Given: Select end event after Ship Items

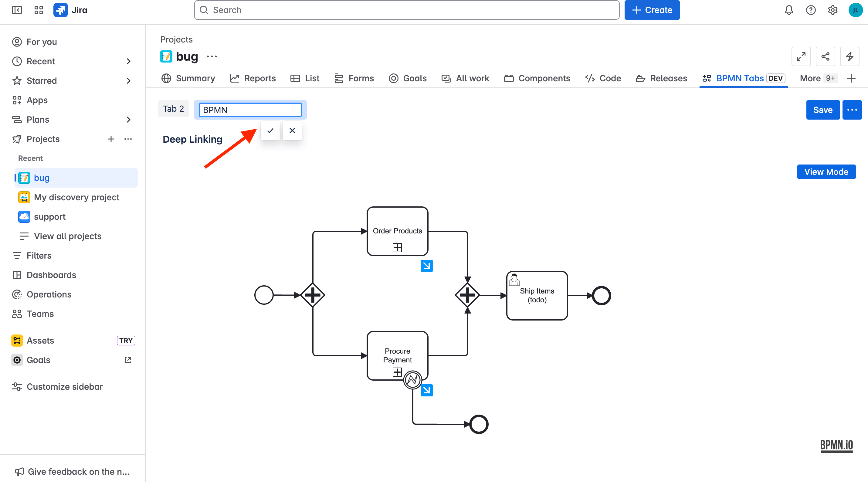Looking at the screenshot, I should coord(602,296).
